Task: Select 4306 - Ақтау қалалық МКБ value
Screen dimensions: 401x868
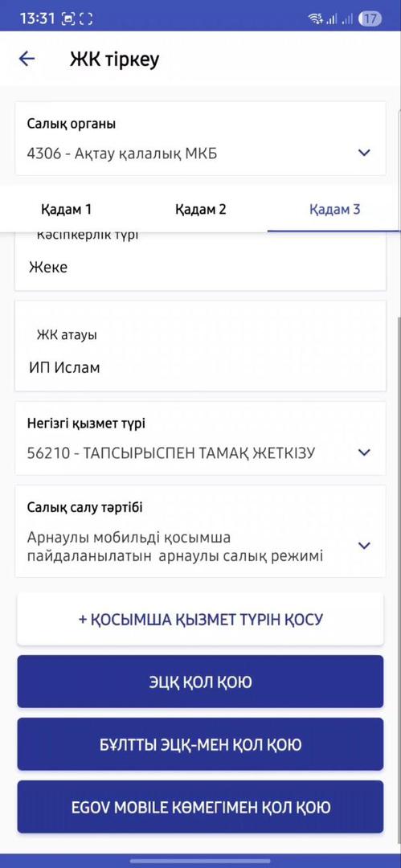Action: pyautogui.click(x=122, y=154)
